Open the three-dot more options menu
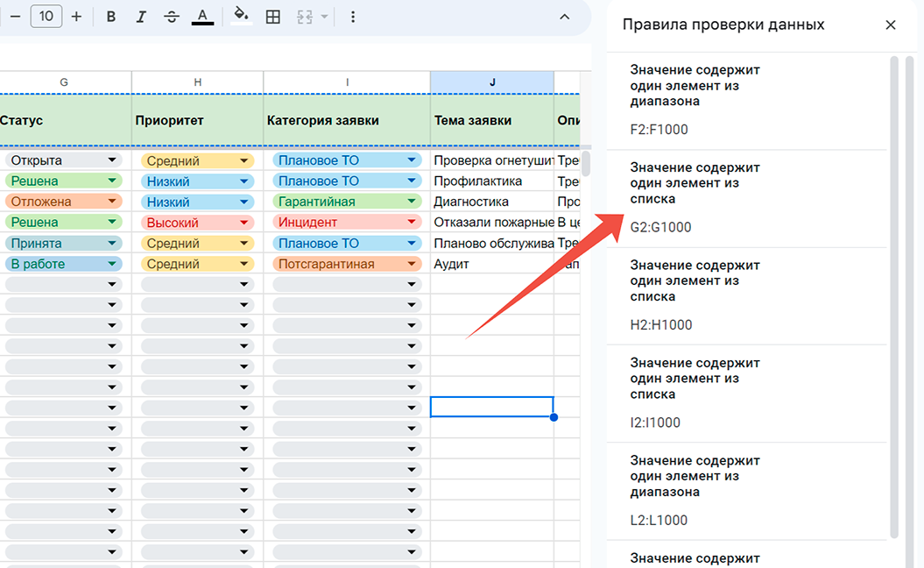The image size is (924, 568). (353, 17)
